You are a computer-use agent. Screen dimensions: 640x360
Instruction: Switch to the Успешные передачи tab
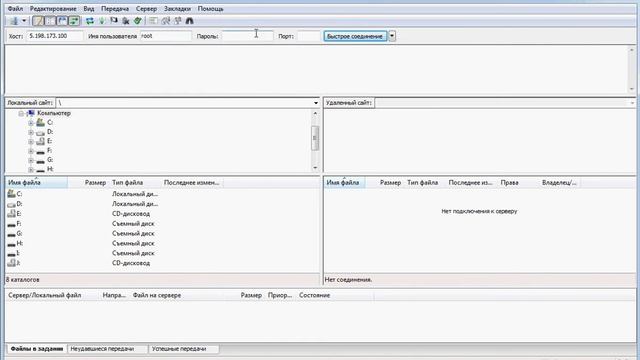(x=183, y=349)
